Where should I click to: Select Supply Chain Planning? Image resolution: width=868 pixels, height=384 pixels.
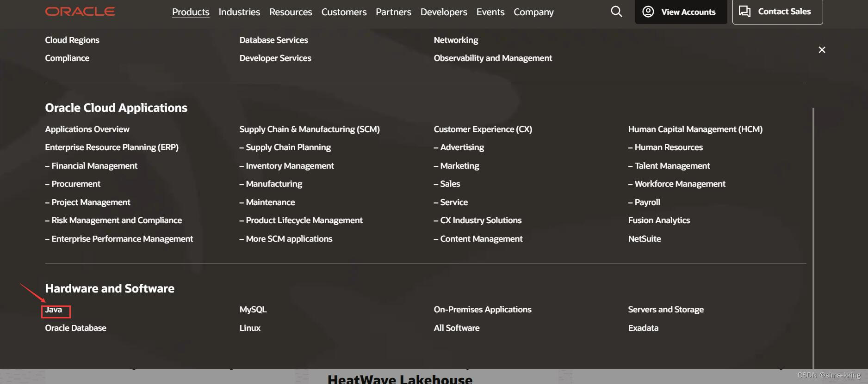pos(285,147)
